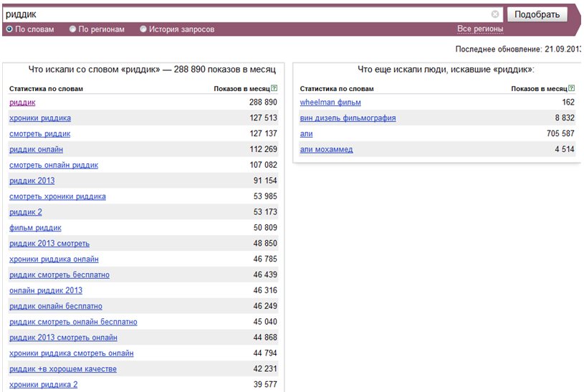Open the 'риддик' keyword link

(x=22, y=102)
